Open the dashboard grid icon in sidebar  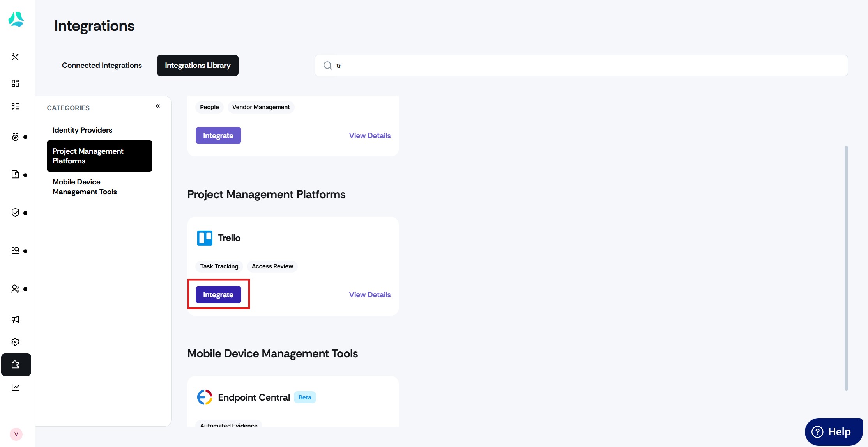tap(15, 83)
